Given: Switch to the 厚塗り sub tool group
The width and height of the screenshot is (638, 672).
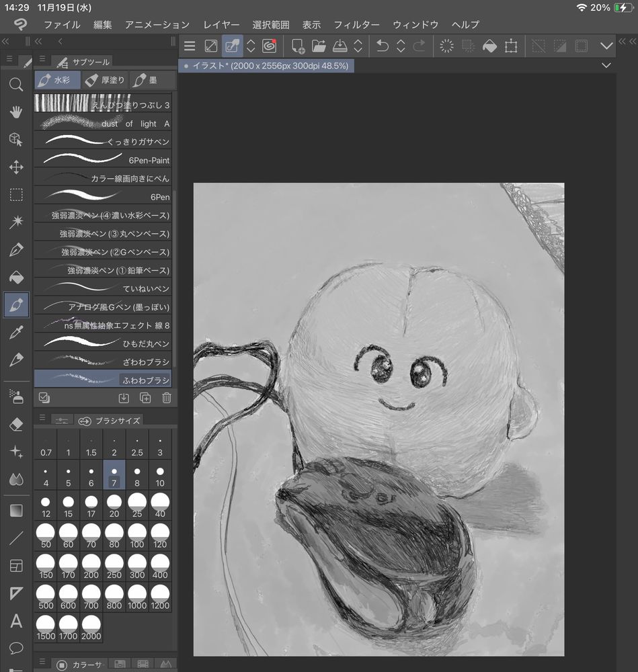Looking at the screenshot, I should tap(105, 80).
